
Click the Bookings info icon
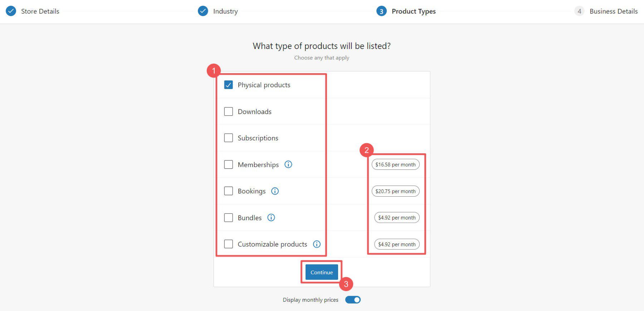click(275, 191)
